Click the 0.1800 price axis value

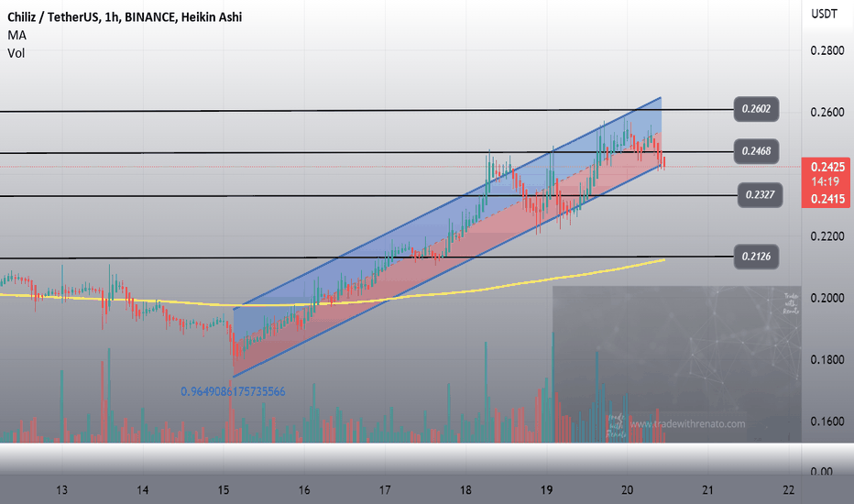(827, 359)
